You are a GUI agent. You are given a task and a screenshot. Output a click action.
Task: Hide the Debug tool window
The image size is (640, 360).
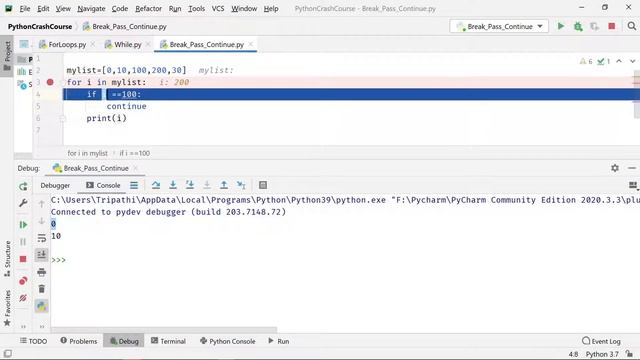(631, 168)
